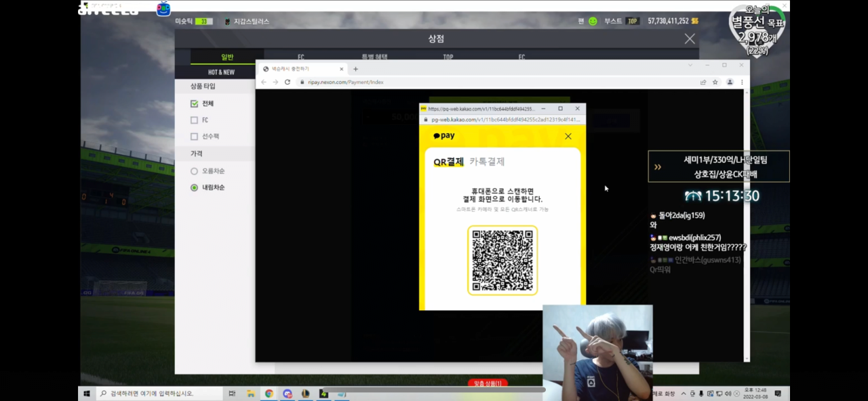Select the 오름차순 price sort radio

pyautogui.click(x=195, y=171)
